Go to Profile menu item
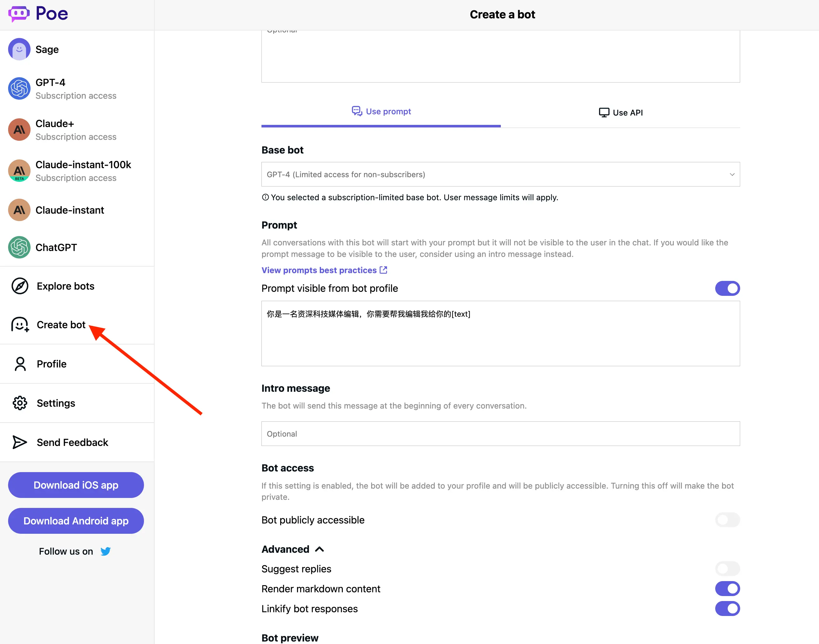 [77, 364]
